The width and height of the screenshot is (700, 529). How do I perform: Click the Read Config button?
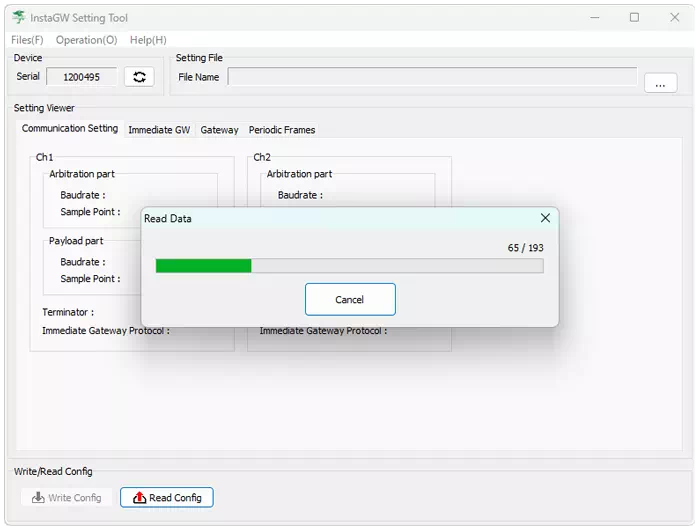(167, 497)
